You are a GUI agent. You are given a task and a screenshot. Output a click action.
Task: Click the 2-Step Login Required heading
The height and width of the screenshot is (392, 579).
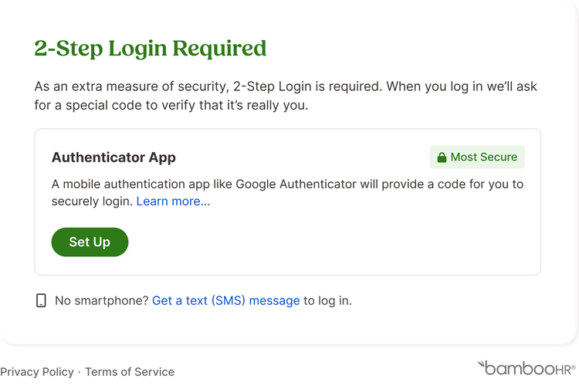point(151,49)
